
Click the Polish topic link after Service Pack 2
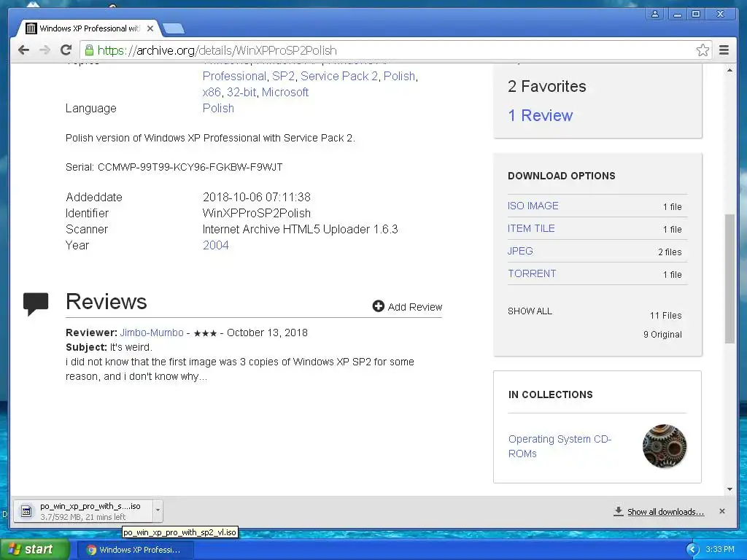click(x=399, y=76)
